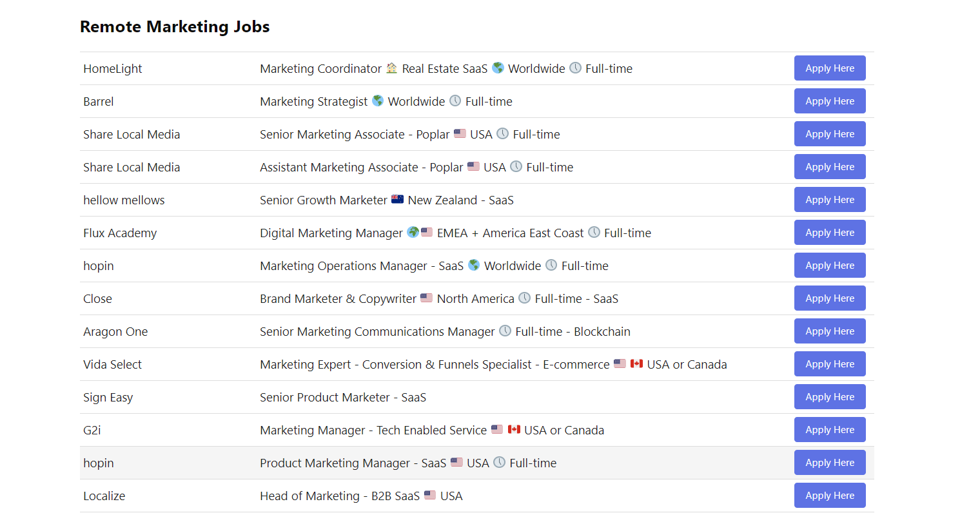980x513 pixels.
Task: Click Product Marketing Manager - SaaS title
Action: pos(353,463)
